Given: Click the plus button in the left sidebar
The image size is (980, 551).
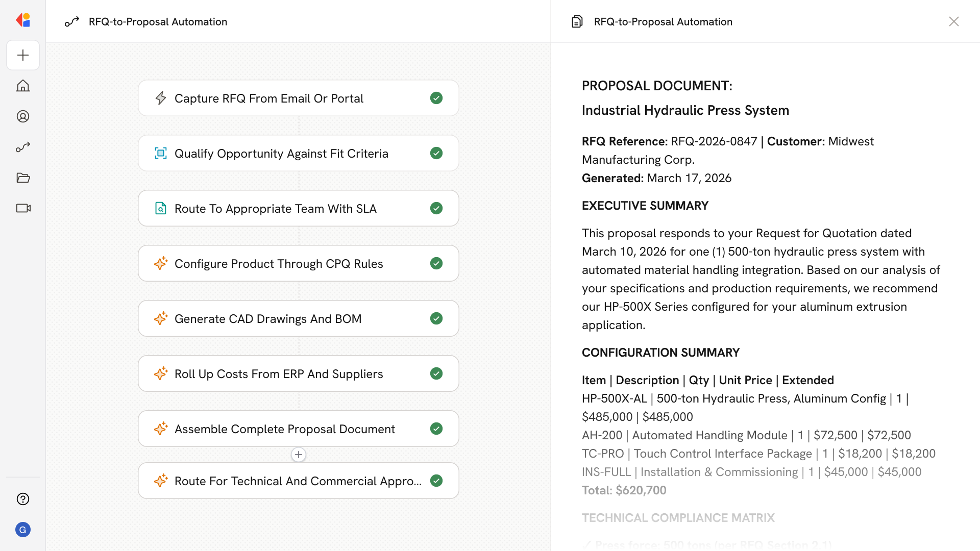Looking at the screenshot, I should pos(23,55).
